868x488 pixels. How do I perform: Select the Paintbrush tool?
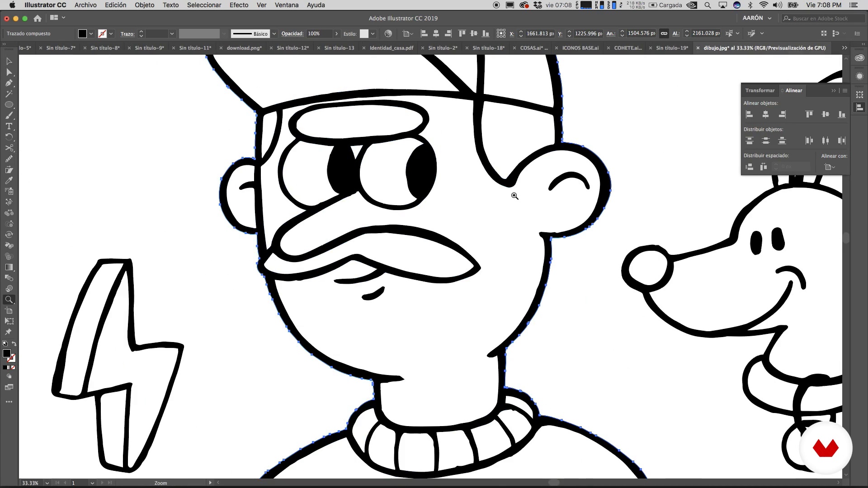pos(9,115)
